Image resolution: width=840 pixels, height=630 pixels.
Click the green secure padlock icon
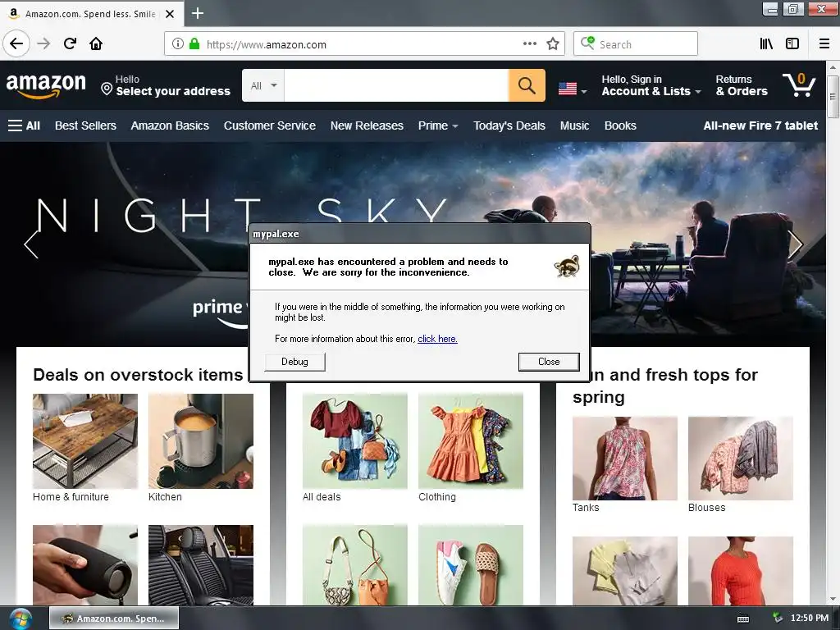[x=194, y=44]
